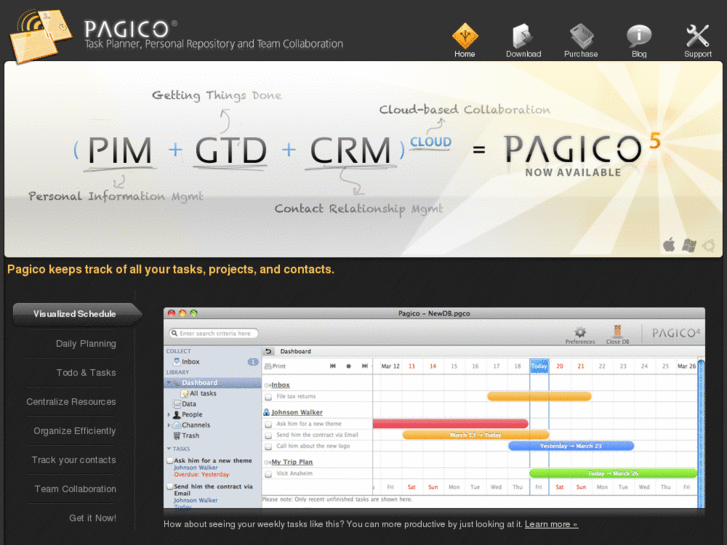Click the Inbox count badge

click(253, 362)
